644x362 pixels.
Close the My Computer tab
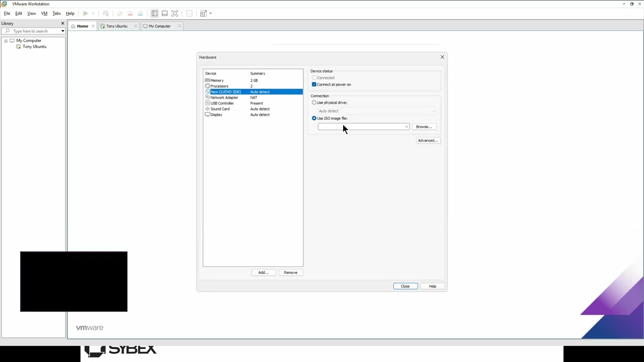click(179, 26)
